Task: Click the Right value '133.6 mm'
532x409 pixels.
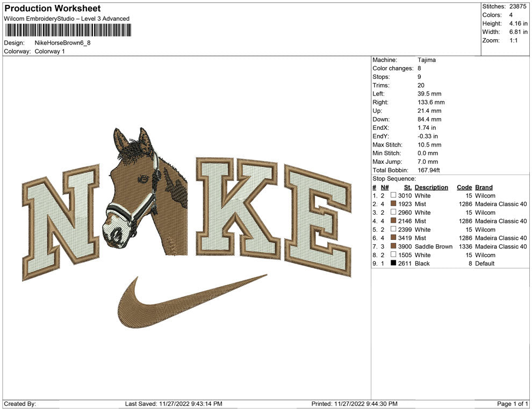Action: coord(431,102)
